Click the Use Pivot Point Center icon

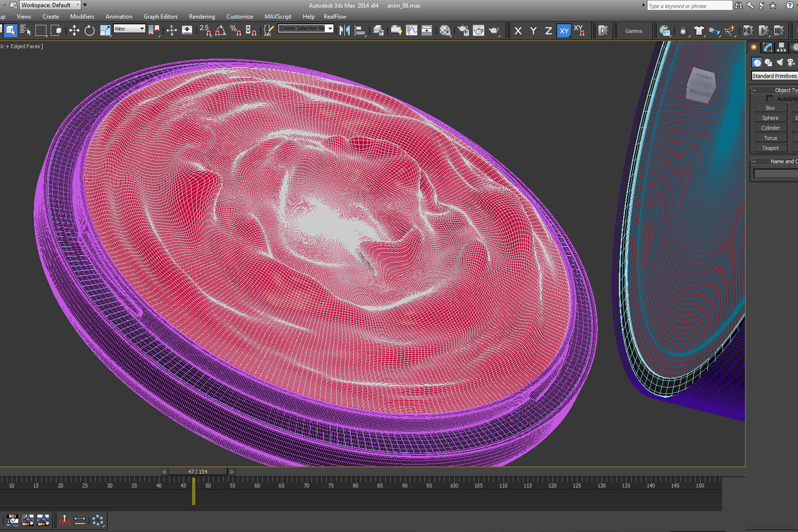tap(154, 31)
